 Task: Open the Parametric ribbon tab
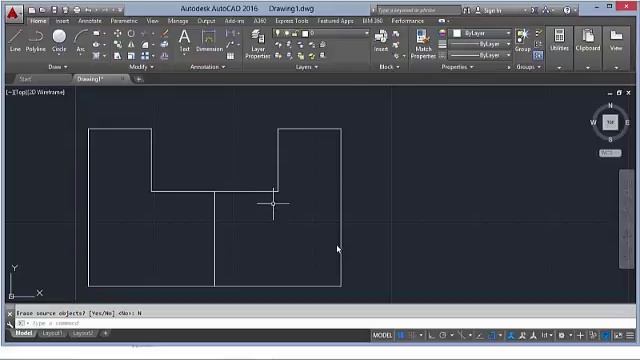pos(124,21)
